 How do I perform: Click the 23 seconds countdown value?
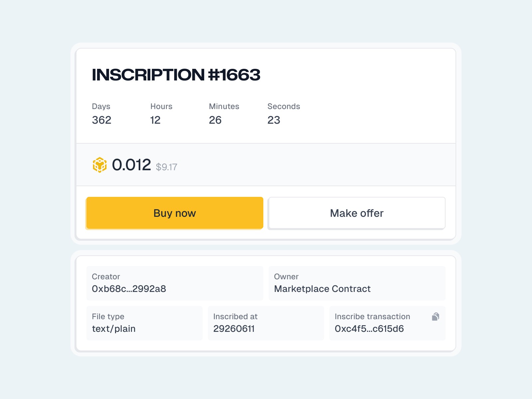[x=274, y=120]
